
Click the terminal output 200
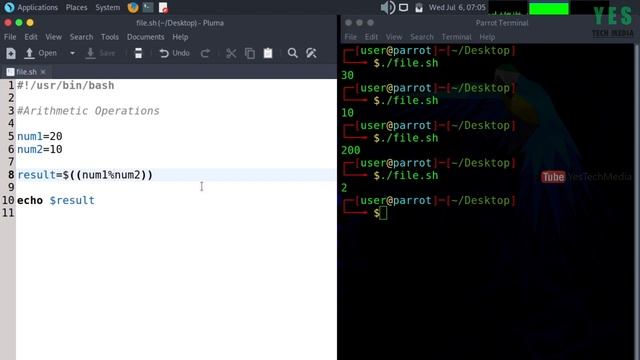pos(351,151)
